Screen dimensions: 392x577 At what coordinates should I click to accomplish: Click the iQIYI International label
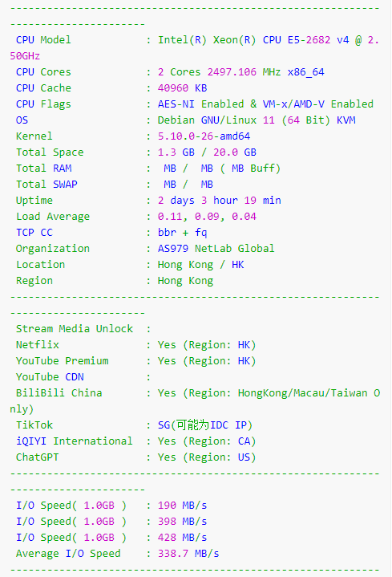[75, 441]
